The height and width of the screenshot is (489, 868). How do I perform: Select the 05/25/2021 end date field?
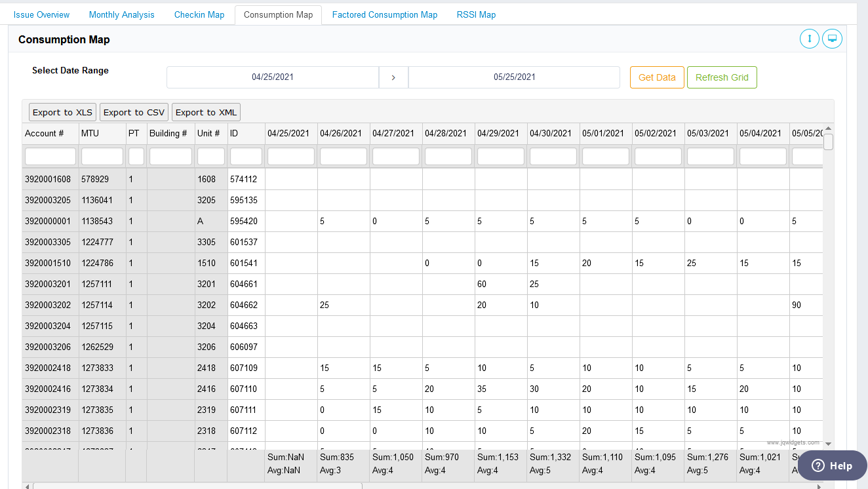(x=514, y=77)
